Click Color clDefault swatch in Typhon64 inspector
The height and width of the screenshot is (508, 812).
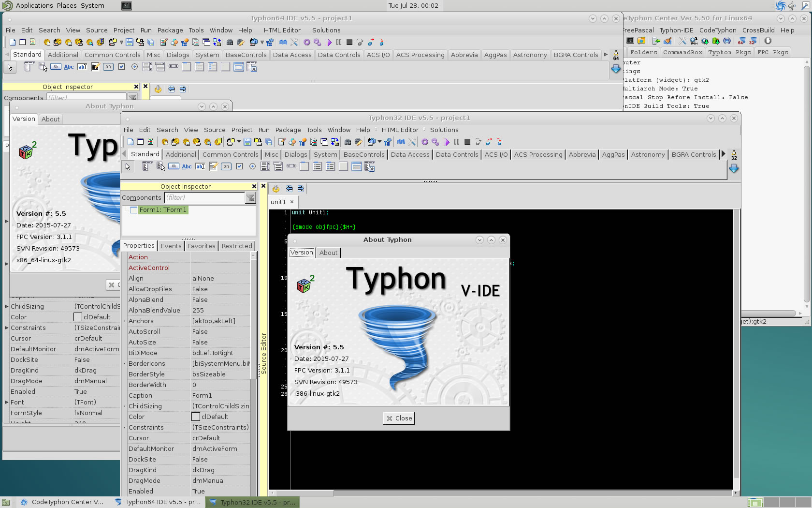point(78,317)
